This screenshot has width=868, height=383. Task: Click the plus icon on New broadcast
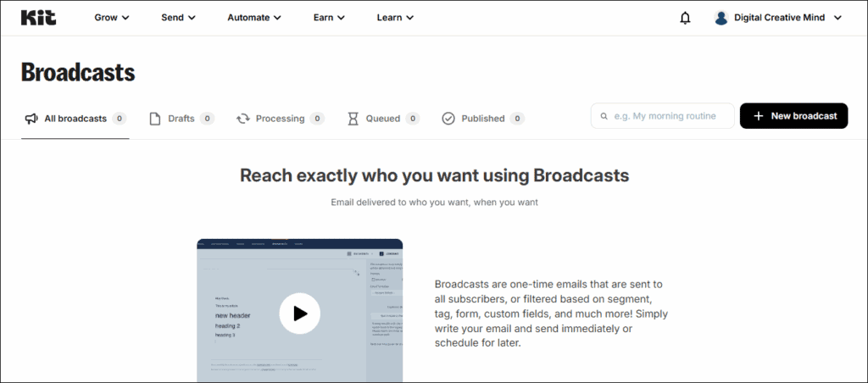(759, 116)
